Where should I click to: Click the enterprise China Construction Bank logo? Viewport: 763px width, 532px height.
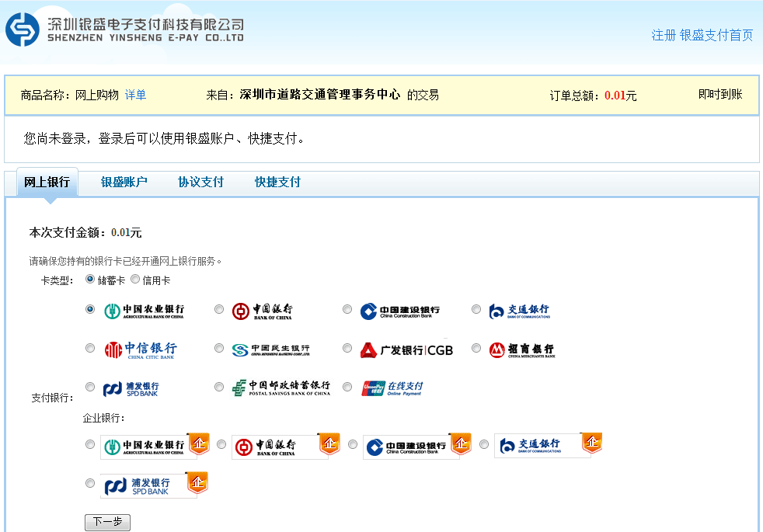click(417, 446)
